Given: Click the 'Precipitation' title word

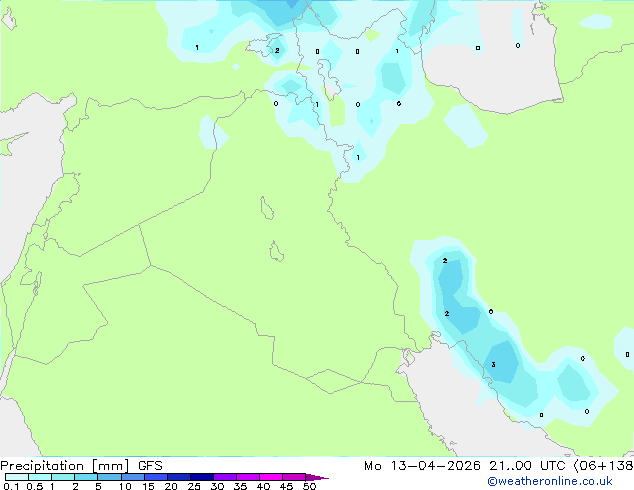Looking at the screenshot, I should 42,466.
